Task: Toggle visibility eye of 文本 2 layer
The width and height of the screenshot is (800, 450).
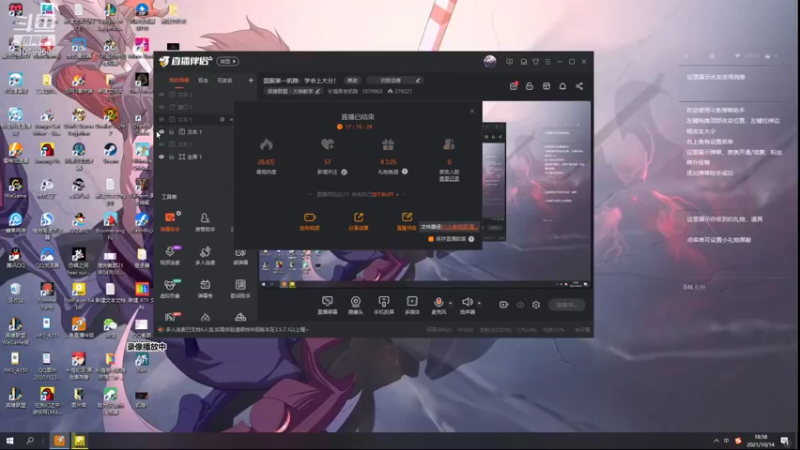Action: point(161,144)
